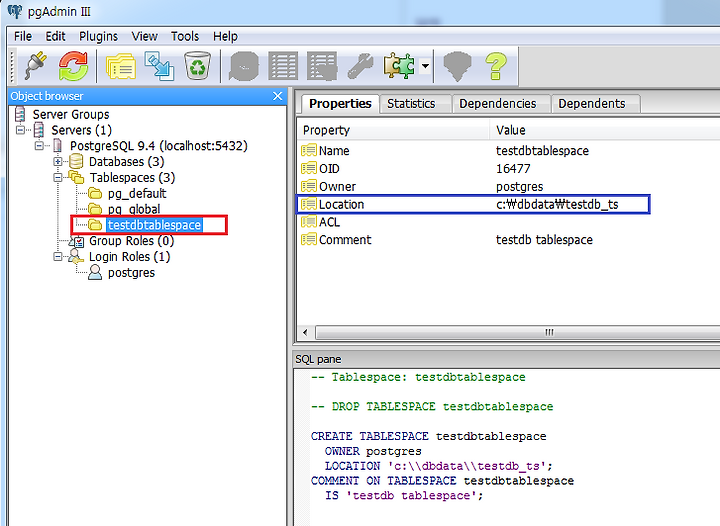
Task: Click the filtered View data icon
Action: click(x=322, y=67)
